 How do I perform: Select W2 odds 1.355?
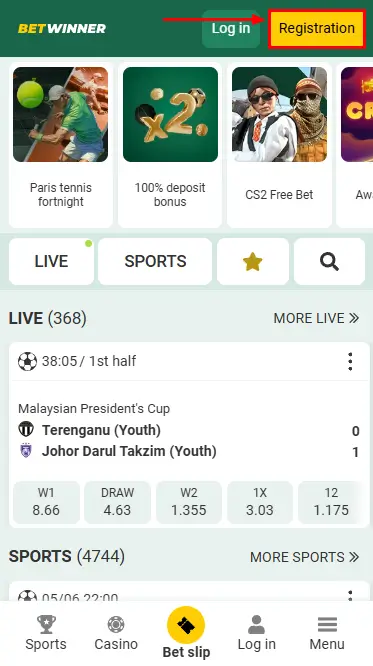click(189, 502)
